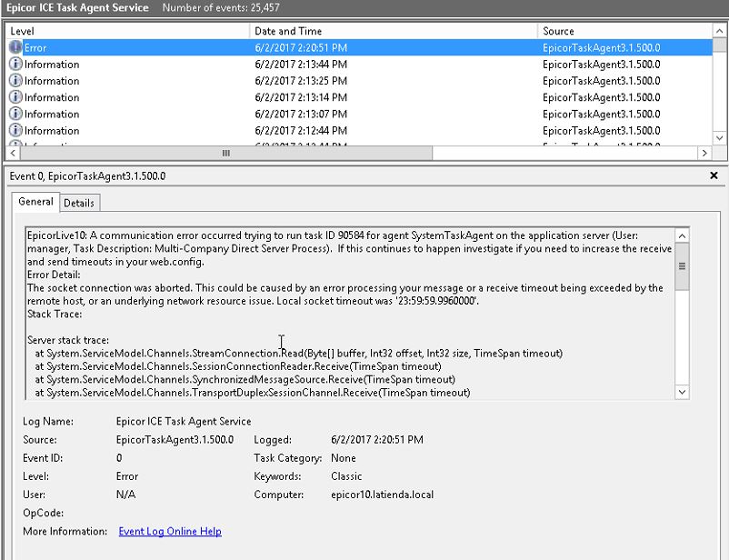Click the Event ID value 0
The image size is (729, 560).
[119, 458]
